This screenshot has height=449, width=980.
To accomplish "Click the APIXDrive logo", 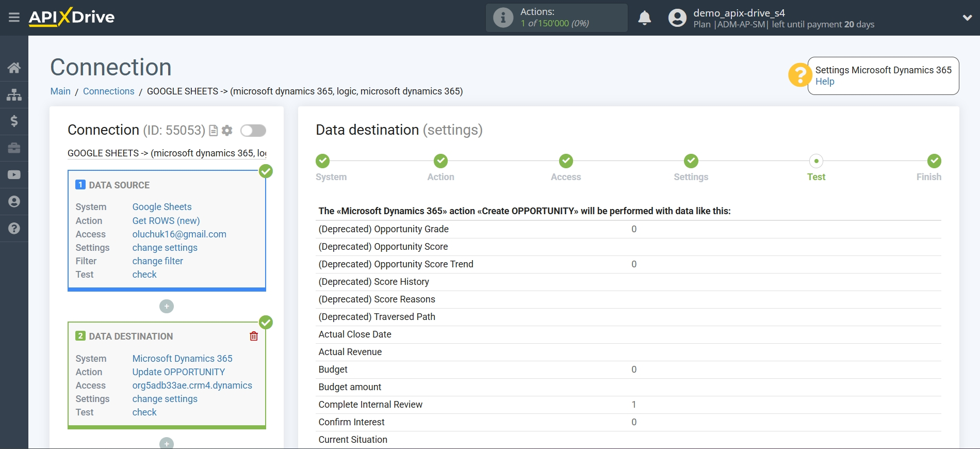I will 72,17.
